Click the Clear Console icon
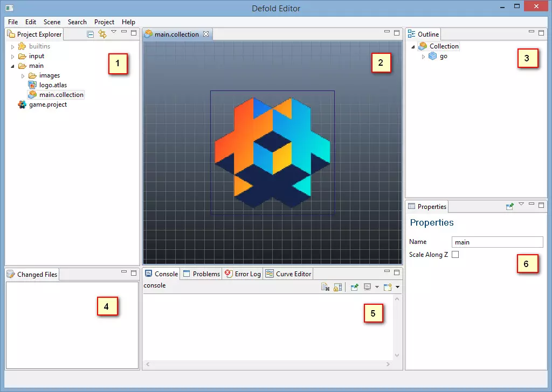552x392 pixels. 325,288
